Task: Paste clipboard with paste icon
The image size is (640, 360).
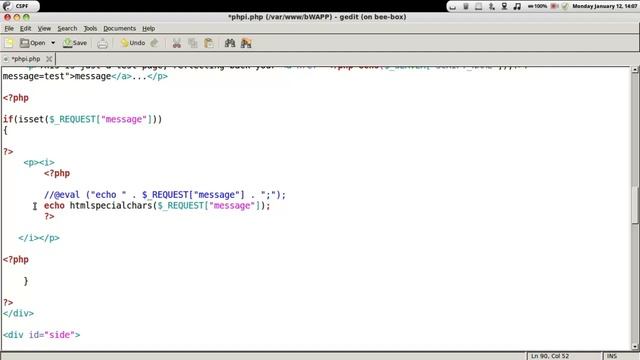Action: pos(209,43)
